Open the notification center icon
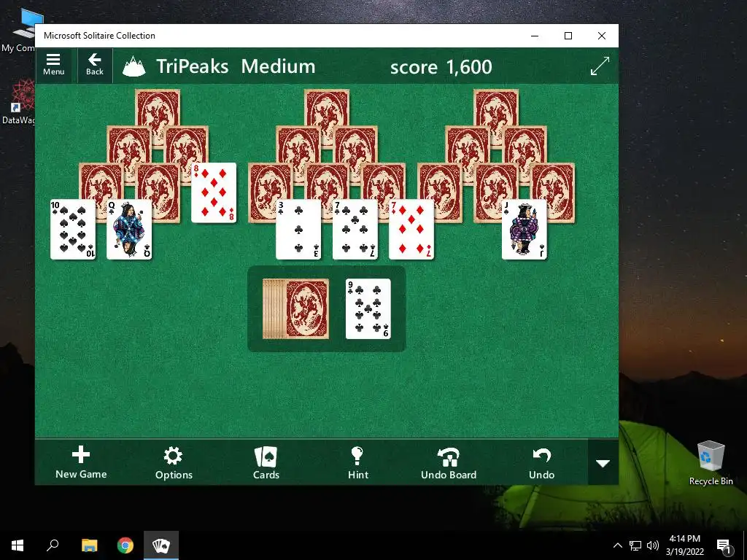747x560 pixels. coord(724,545)
